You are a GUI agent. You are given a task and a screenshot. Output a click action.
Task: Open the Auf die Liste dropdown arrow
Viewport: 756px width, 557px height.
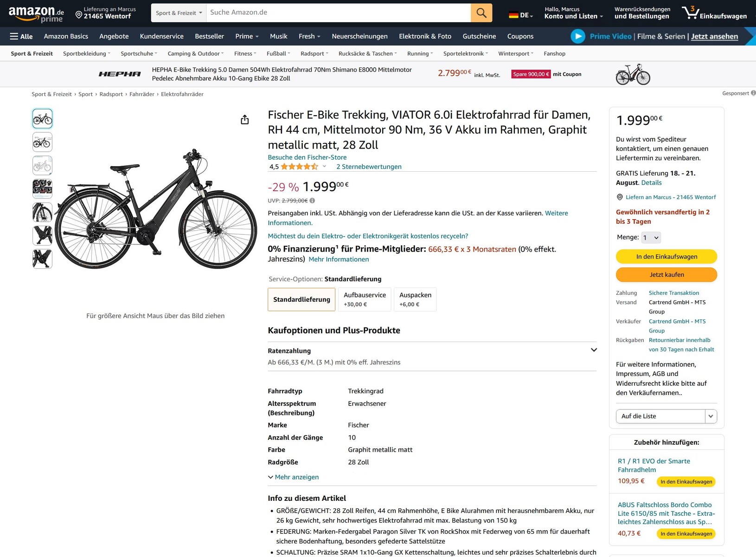711,416
